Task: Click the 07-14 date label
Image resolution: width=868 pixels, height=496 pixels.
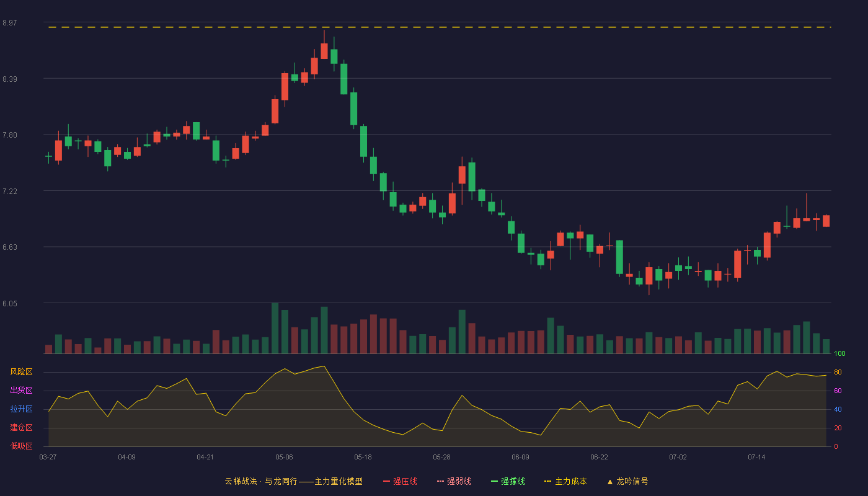Action: (756, 457)
